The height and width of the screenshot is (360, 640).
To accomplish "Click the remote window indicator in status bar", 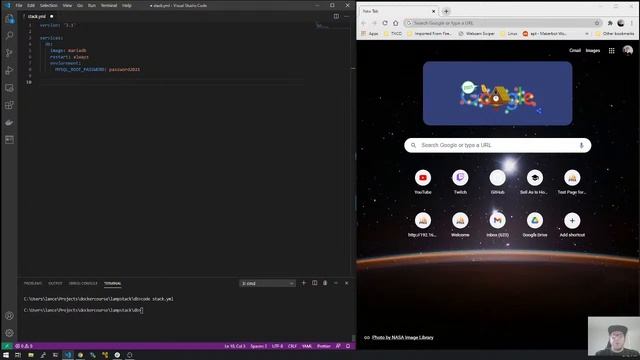I will coord(7,346).
